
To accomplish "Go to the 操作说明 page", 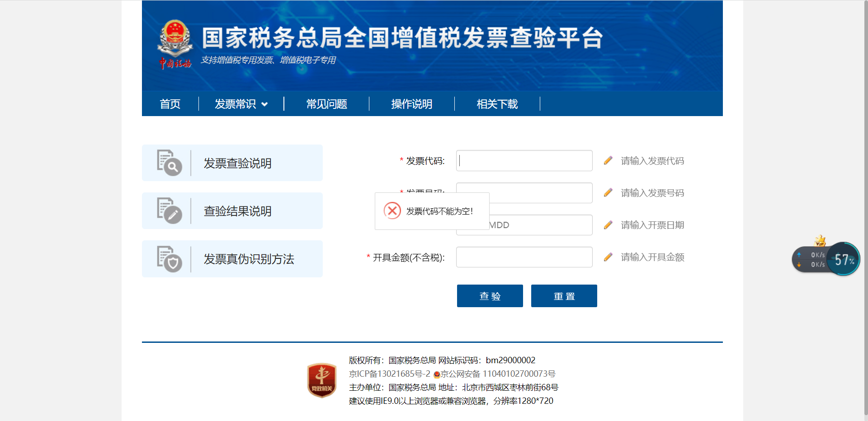I will 411,104.
